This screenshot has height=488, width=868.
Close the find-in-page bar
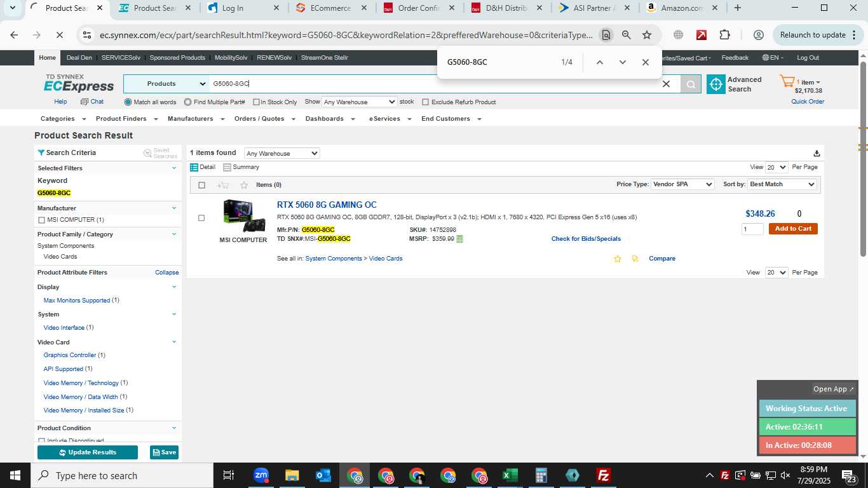click(x=645, y=62)
